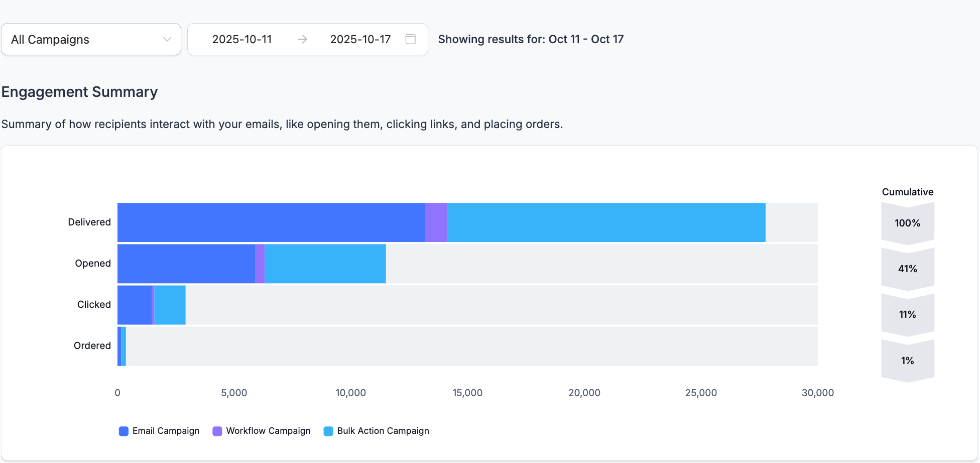Viewport: 980px width, 463px height.
Task: Click the Bulk Action light-blue legend swatch
Action: coord(328,431)
